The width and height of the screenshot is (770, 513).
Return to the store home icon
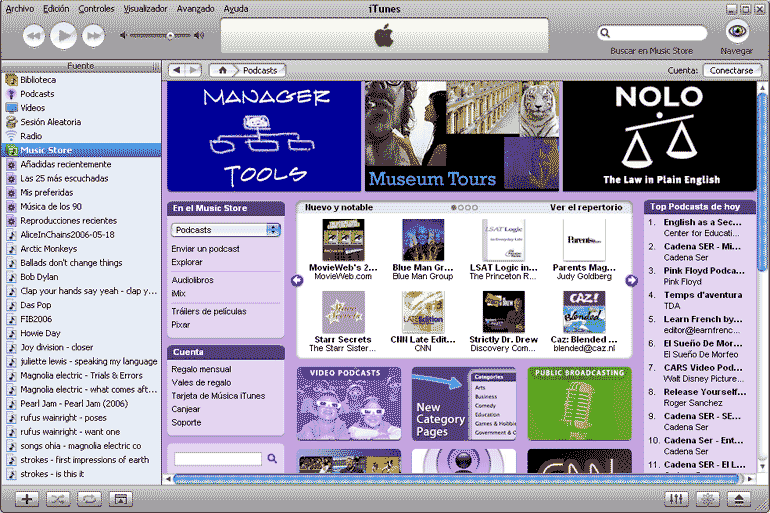click(x=222, y=70)
